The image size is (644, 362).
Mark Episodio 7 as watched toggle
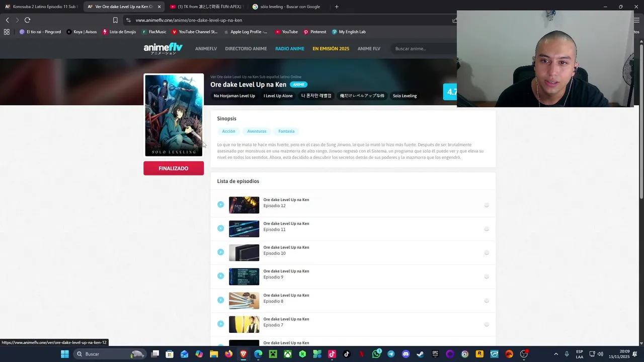pyautogui.click(x=487, y=324)
